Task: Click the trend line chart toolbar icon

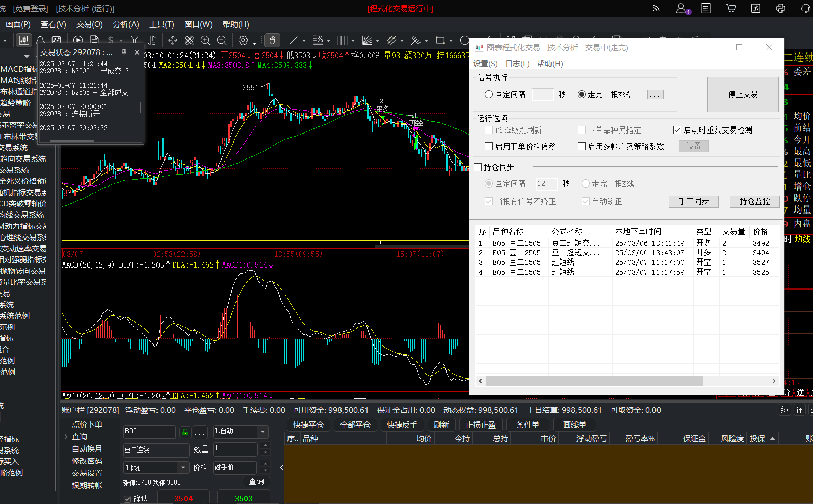Action: point(57,40)
